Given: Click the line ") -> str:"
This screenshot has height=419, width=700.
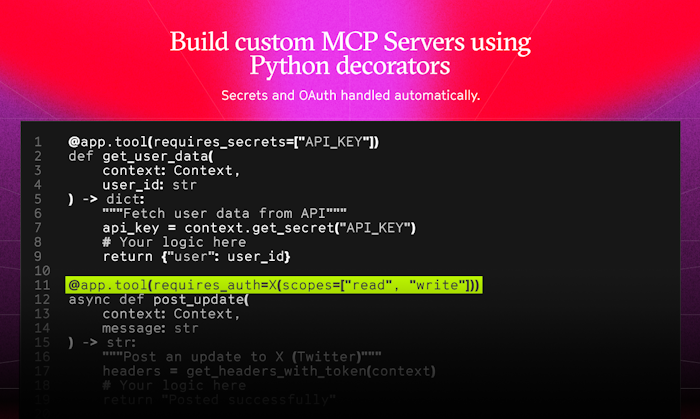Looking at the screenshot, I should point(102,343).
